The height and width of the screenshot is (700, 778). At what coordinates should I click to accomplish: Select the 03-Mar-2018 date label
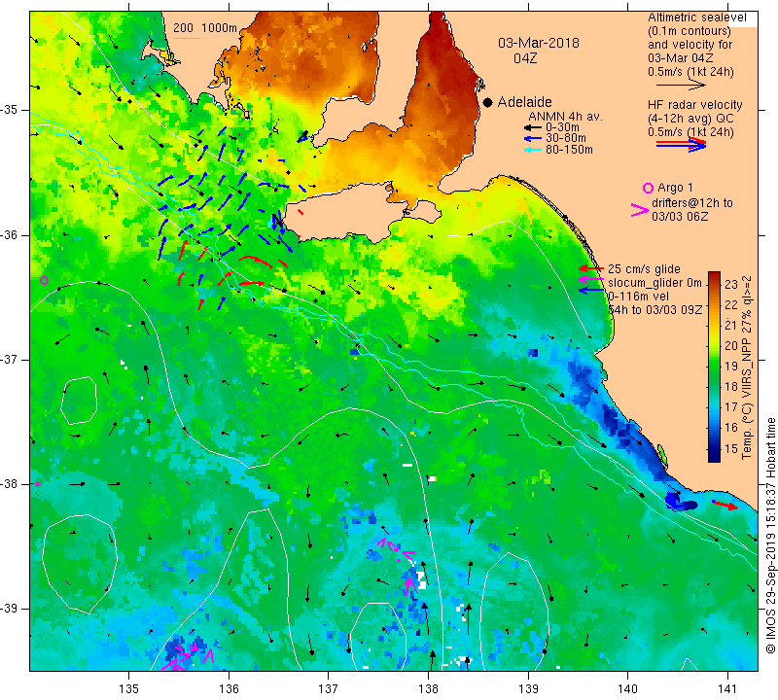[539, 43]
